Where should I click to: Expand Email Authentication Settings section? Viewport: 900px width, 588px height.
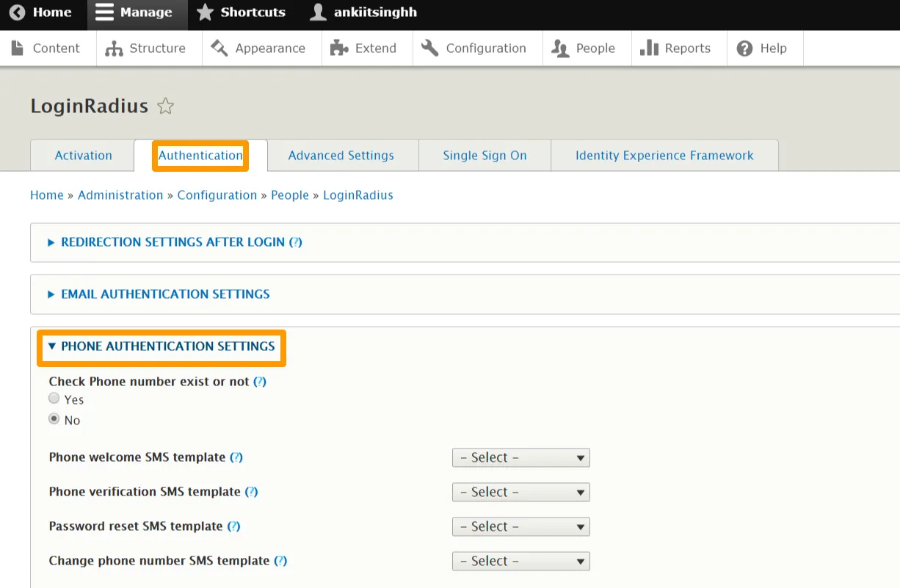tap(165, 294)
